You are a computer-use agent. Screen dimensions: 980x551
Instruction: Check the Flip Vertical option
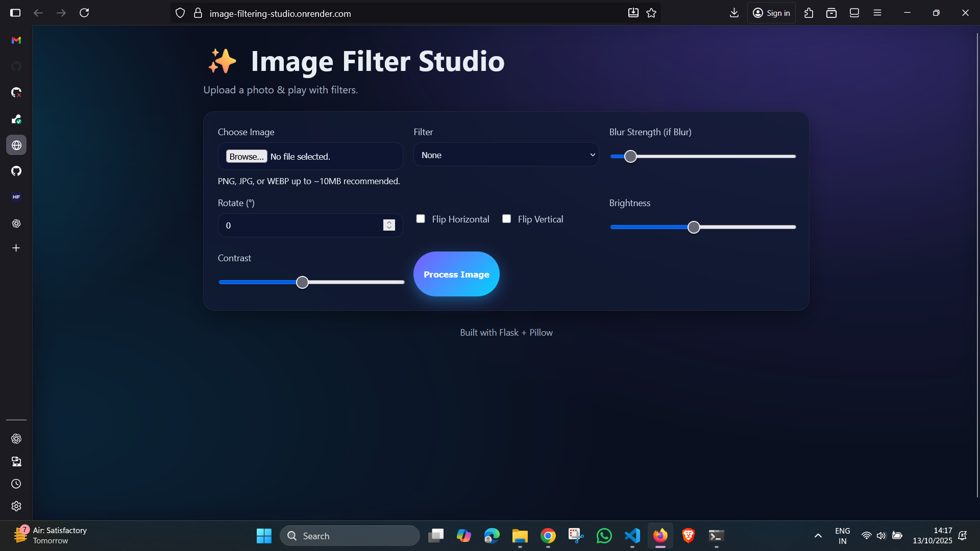(506, 218)
